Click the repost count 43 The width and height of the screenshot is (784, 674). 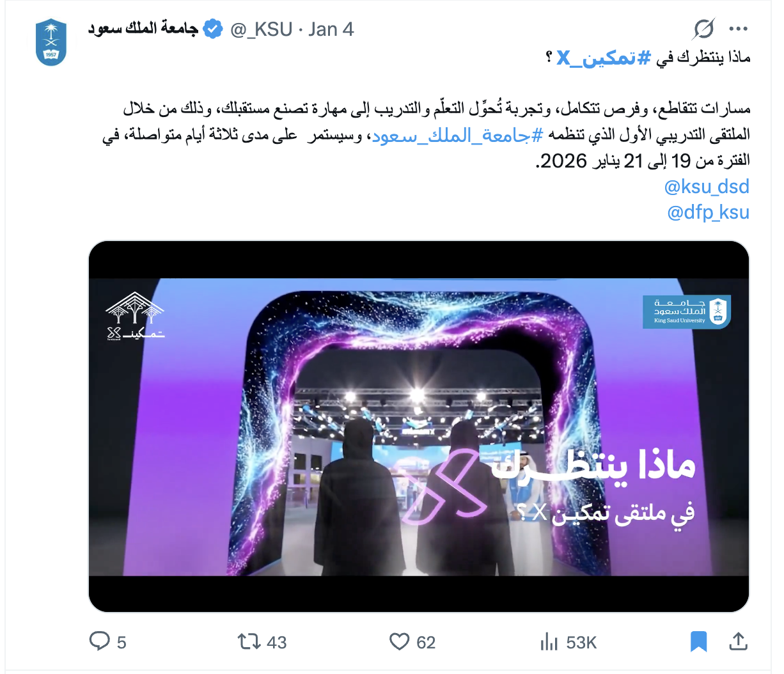click(276, 642)
